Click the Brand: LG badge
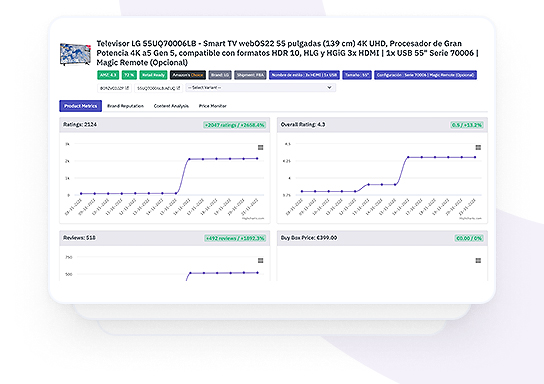 click(220, 75)
